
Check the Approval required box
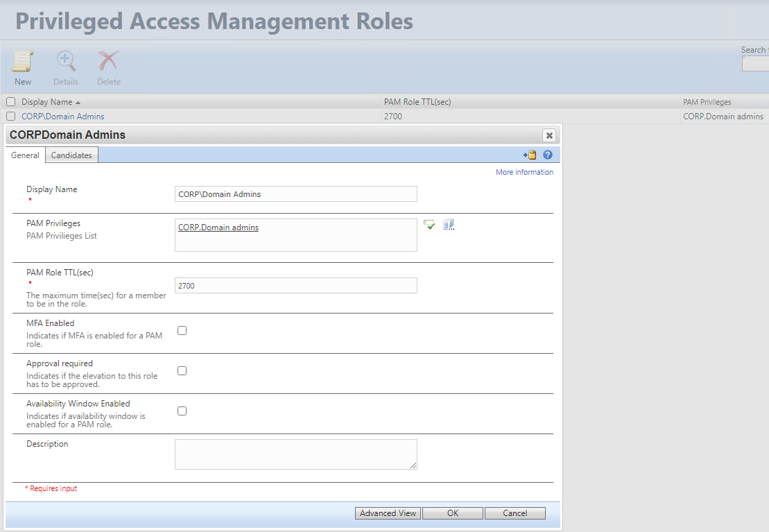(x=182, y=371)
